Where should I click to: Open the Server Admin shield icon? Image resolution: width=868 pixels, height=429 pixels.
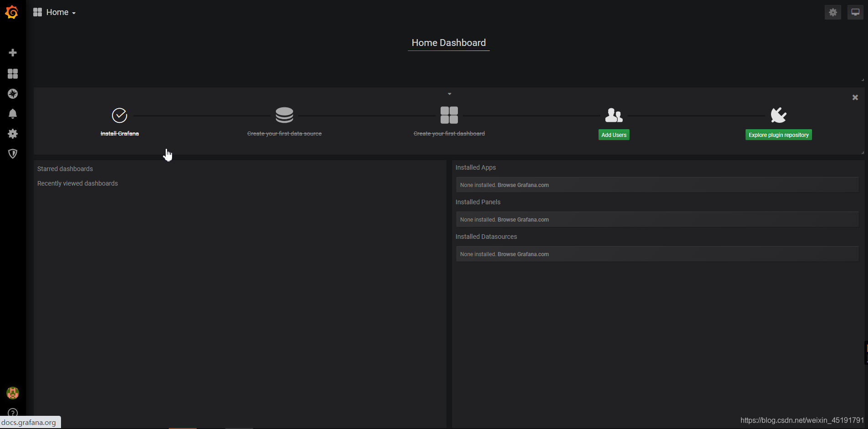coord(13,154)
